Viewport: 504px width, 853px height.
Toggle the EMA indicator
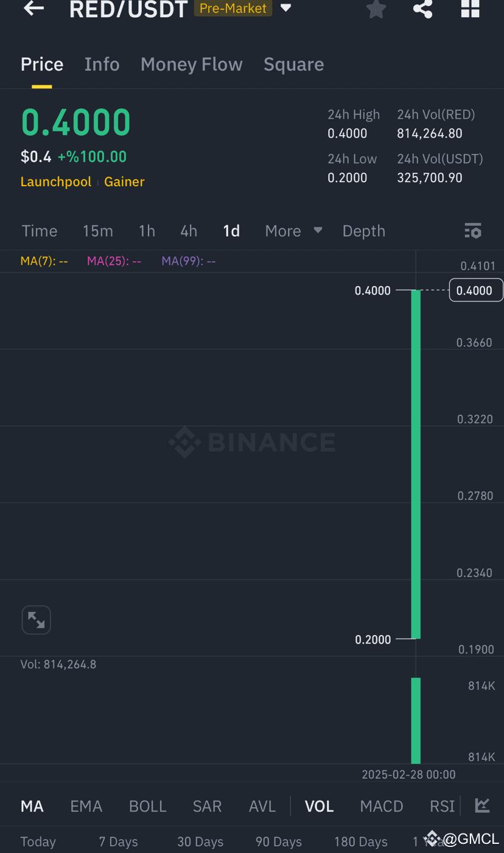click(x=86, y=806)
